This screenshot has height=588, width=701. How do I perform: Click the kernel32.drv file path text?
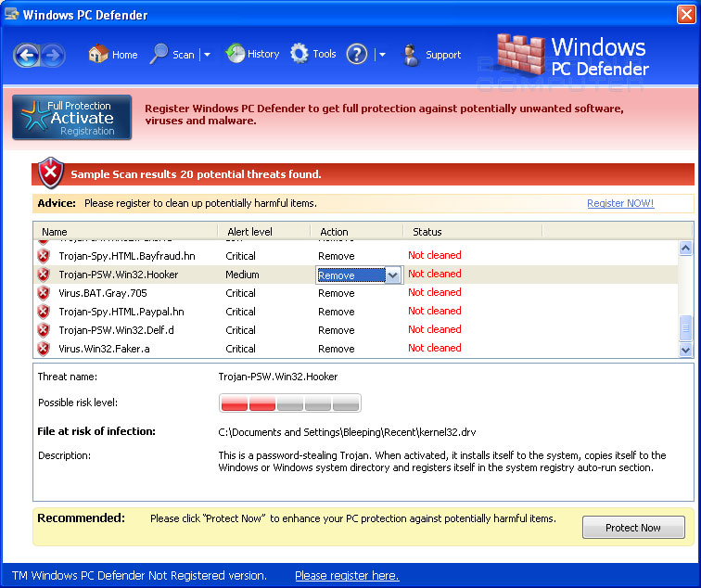347,432
